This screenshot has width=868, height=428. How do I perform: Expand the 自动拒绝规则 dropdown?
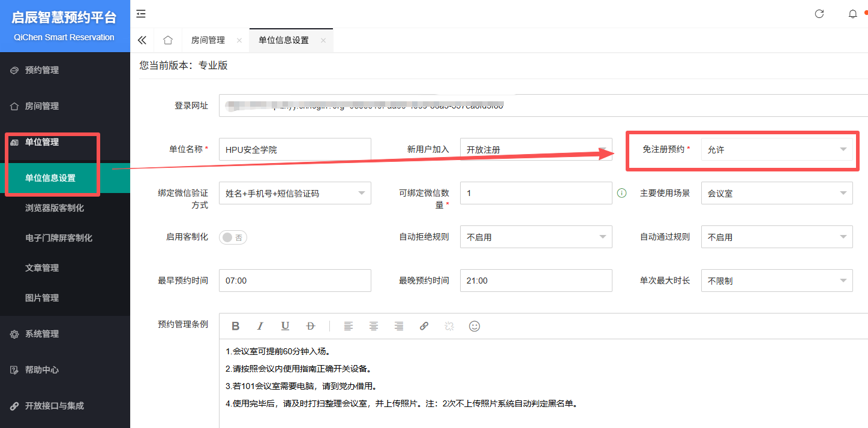(x=536, y=237)
